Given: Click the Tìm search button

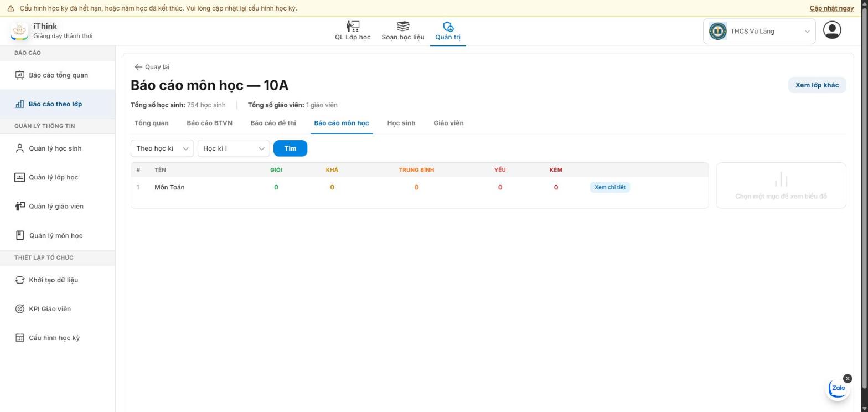Looking at the screenshot, I should (290, 148).
